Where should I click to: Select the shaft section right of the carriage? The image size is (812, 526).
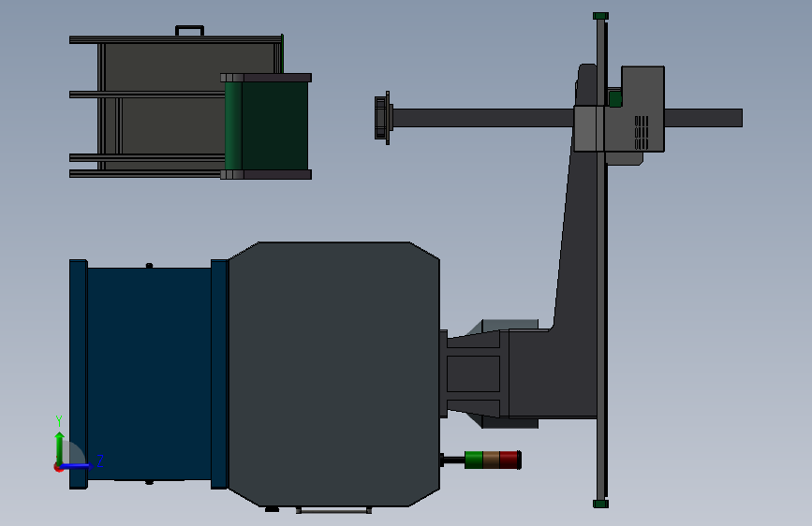click(x=703, y=118)
